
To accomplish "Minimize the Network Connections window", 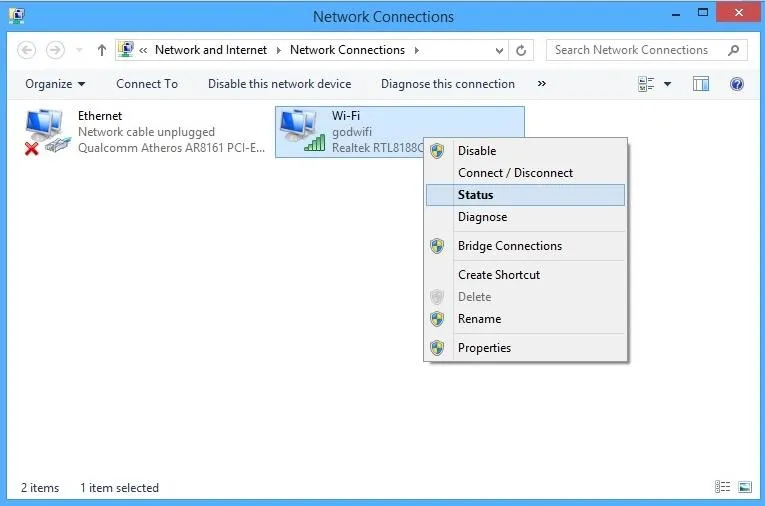I will tap(676, 14).
